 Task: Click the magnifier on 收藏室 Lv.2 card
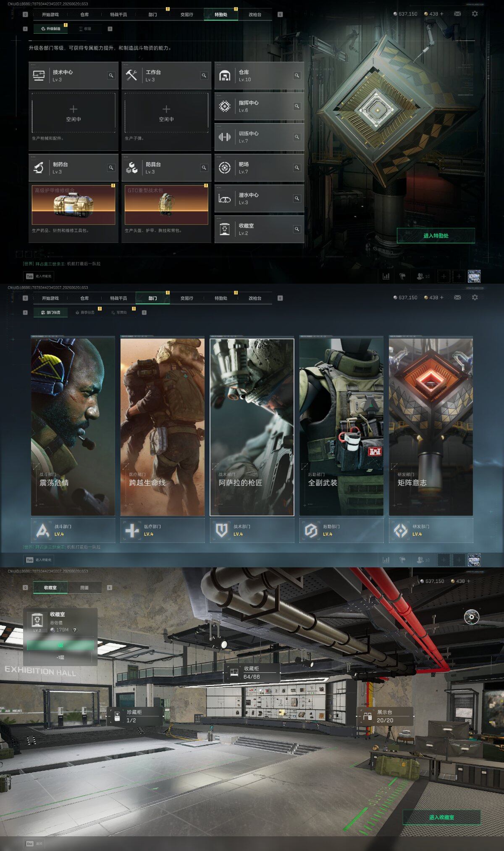(x=297, y=229)
